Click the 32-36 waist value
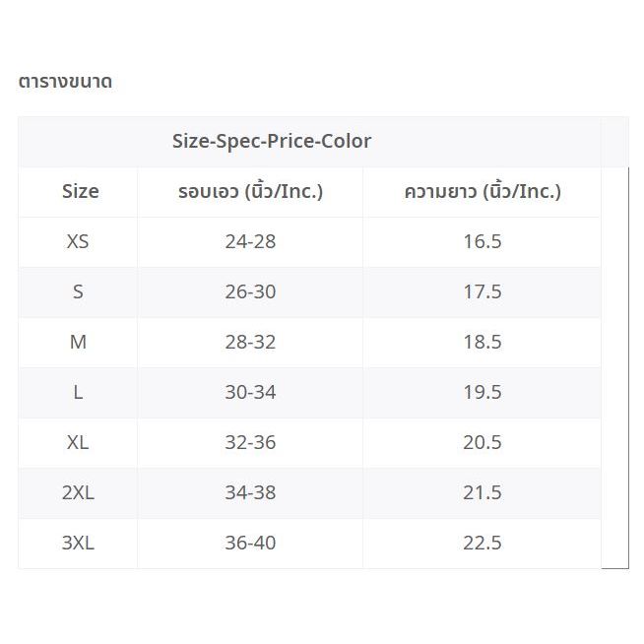Image resolution: width=644 pixels, height=644 pixels. tap(250, 442)
